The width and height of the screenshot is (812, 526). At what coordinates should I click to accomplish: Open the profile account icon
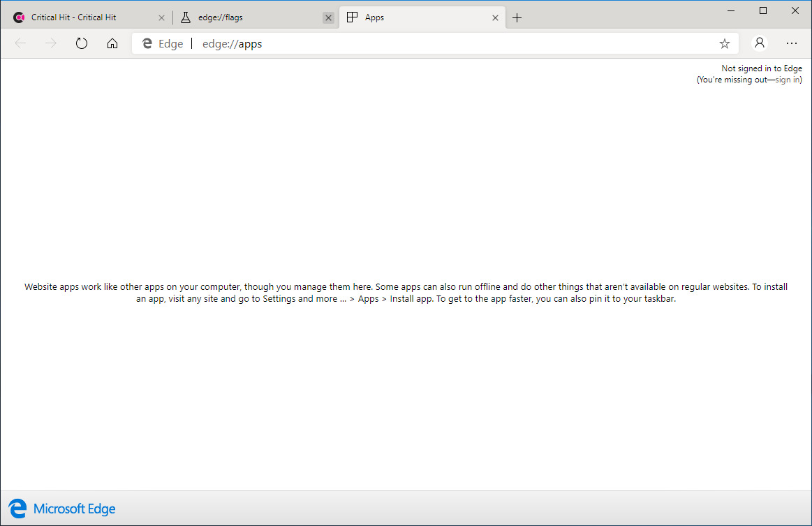760,43
